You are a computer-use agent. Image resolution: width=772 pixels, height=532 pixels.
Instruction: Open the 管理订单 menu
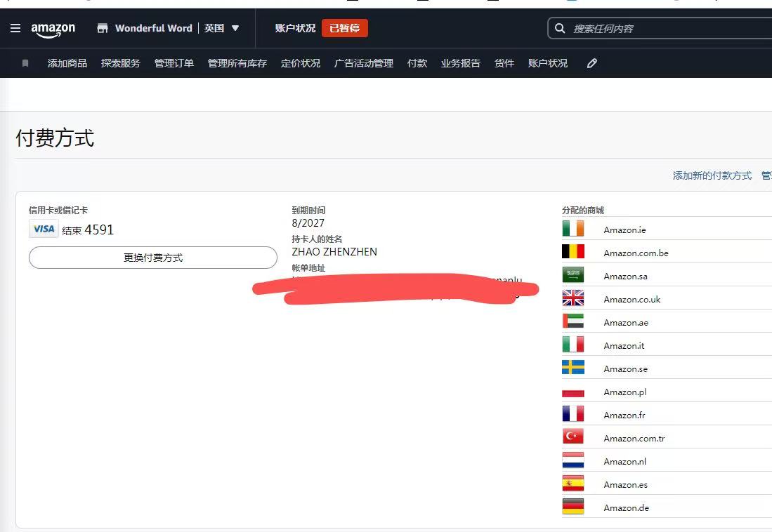pyautogui.click(x=174, y=63)
